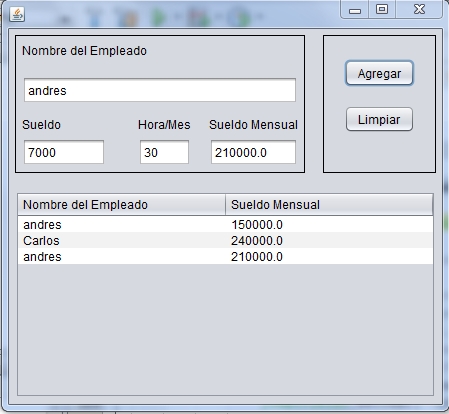Click the empty area of the table
The height and width of the screenshot is (414, 449).
click(x=226, y=329)
